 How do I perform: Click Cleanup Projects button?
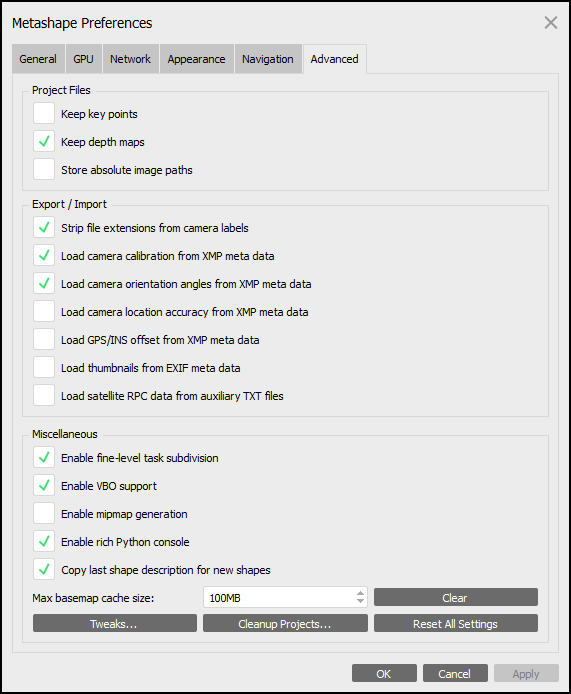pos(285,623)
